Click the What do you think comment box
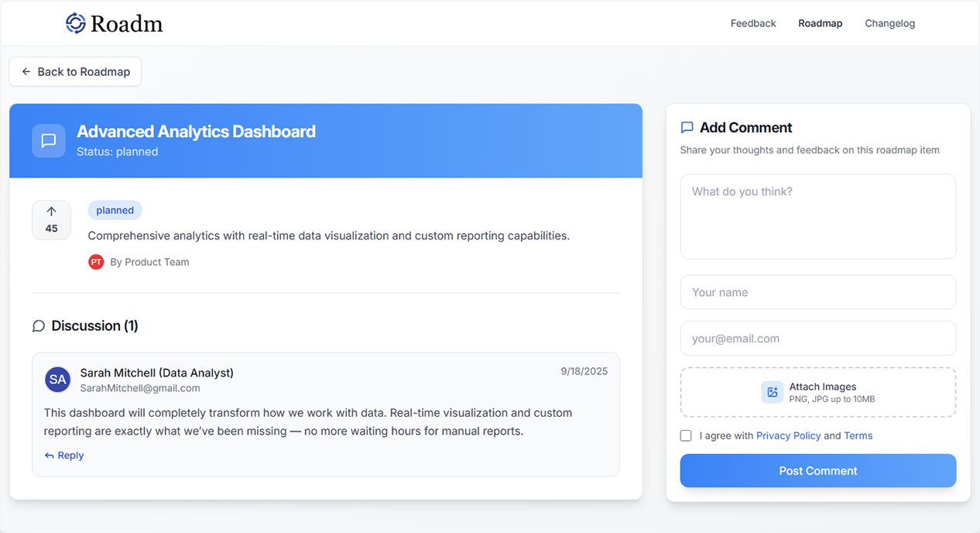 coord(817,215)
